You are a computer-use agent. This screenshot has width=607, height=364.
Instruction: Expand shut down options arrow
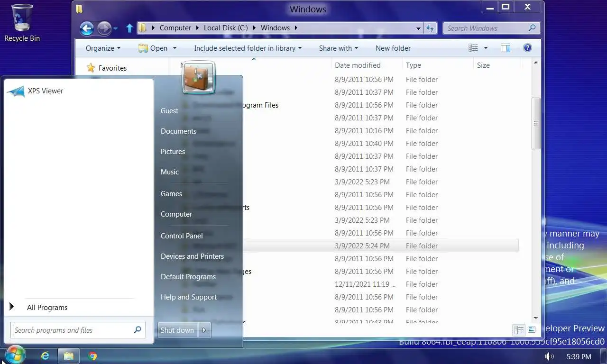tap(204, 330)
